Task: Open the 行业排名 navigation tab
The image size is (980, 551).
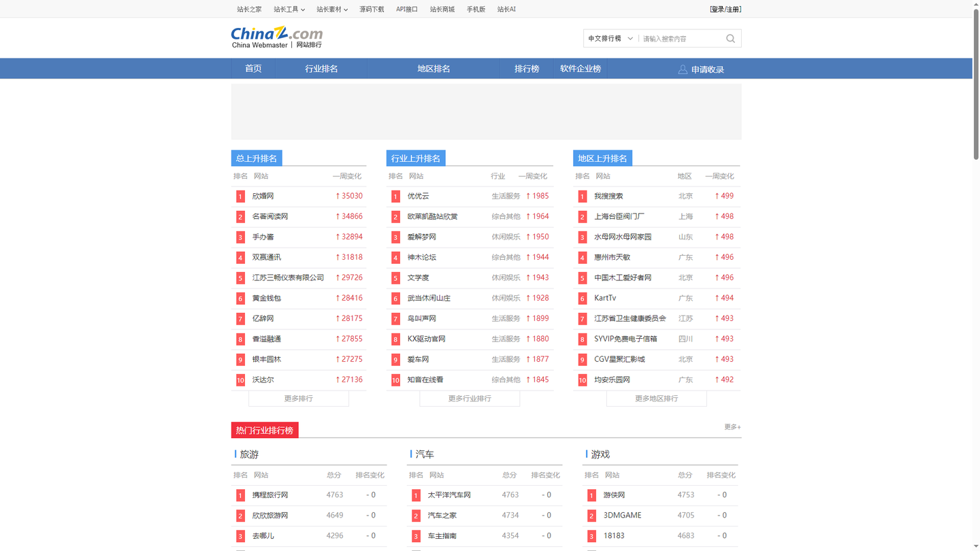Action: [321, 69]
